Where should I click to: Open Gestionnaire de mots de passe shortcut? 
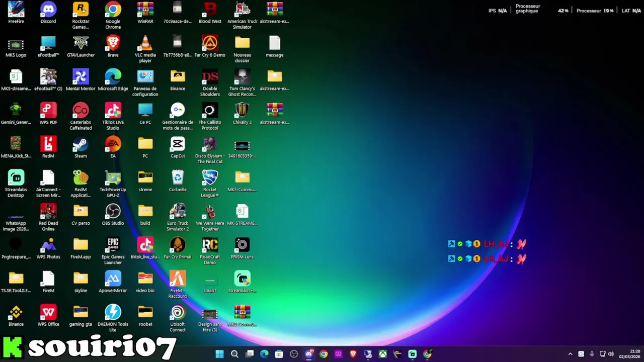tap(178, 117)
